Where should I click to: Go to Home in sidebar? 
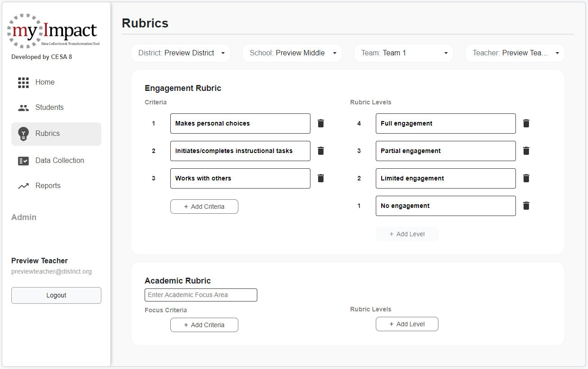56,82
